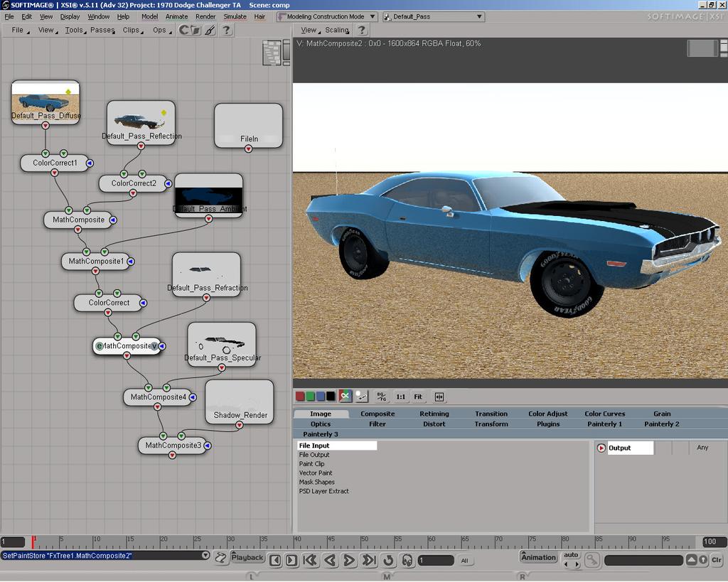The height and width of the screenshot is (582, 728).
Task: Open the Render menu
Action: click(205, 17)
